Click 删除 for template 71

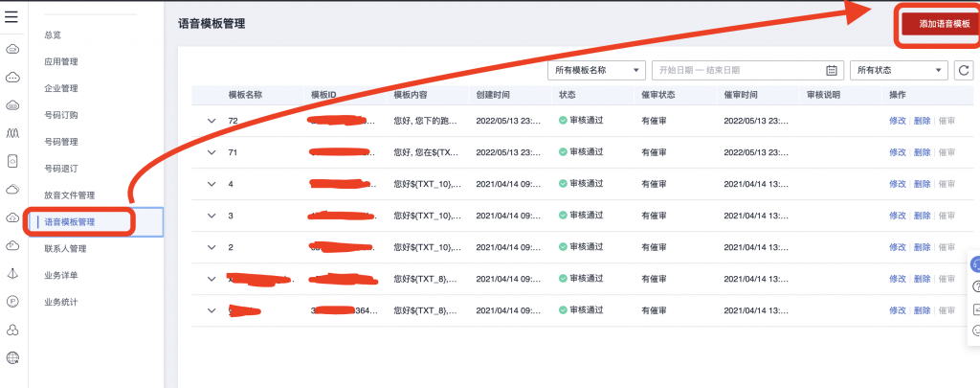point(922,152)
